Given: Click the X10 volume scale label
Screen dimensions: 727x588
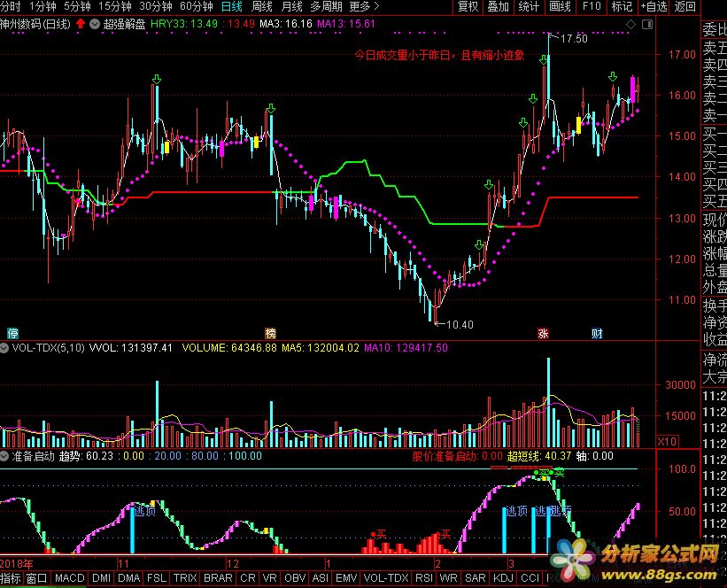Looking at the screenshot, I should pos(667,442).
